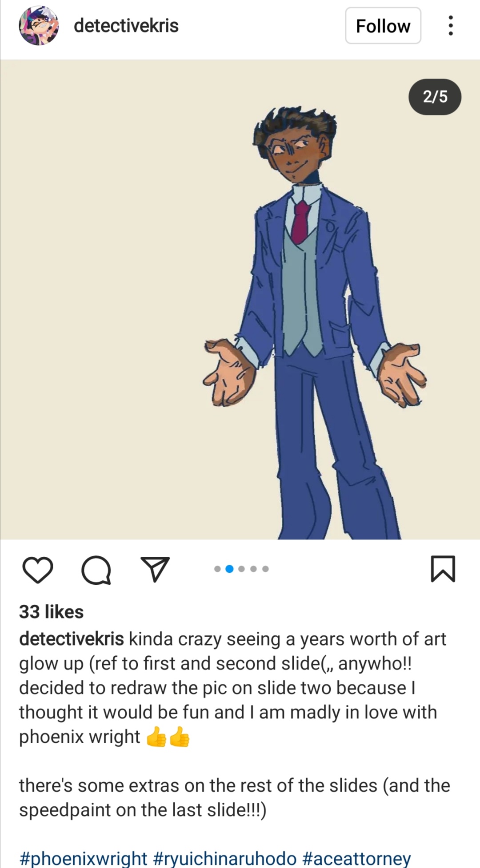Follow detectivekris account
Viewport: 480px width, 868px height.
[383, 26]
